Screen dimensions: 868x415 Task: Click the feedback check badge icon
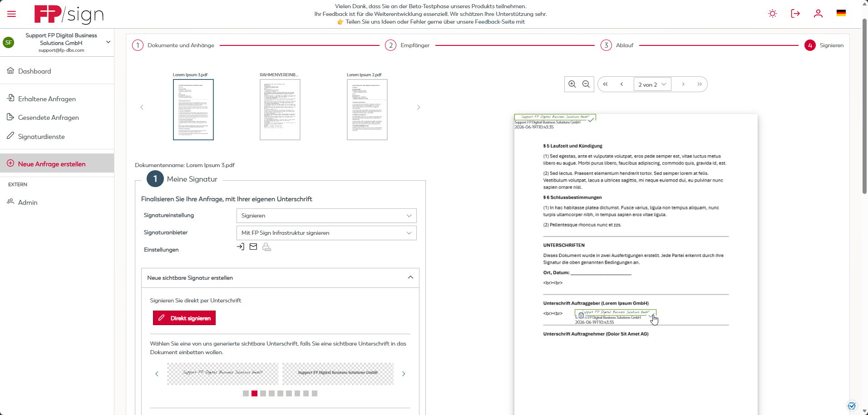click(852, 406)
